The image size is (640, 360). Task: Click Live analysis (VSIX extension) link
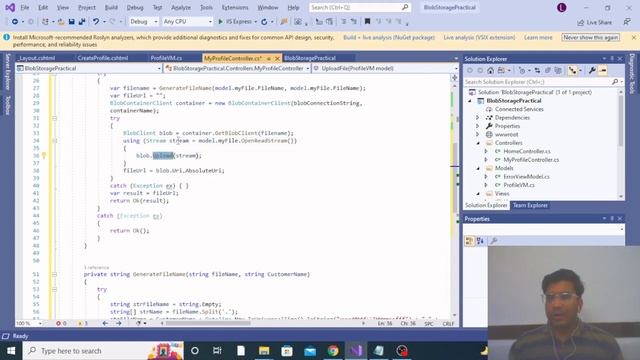pos(479,38)
